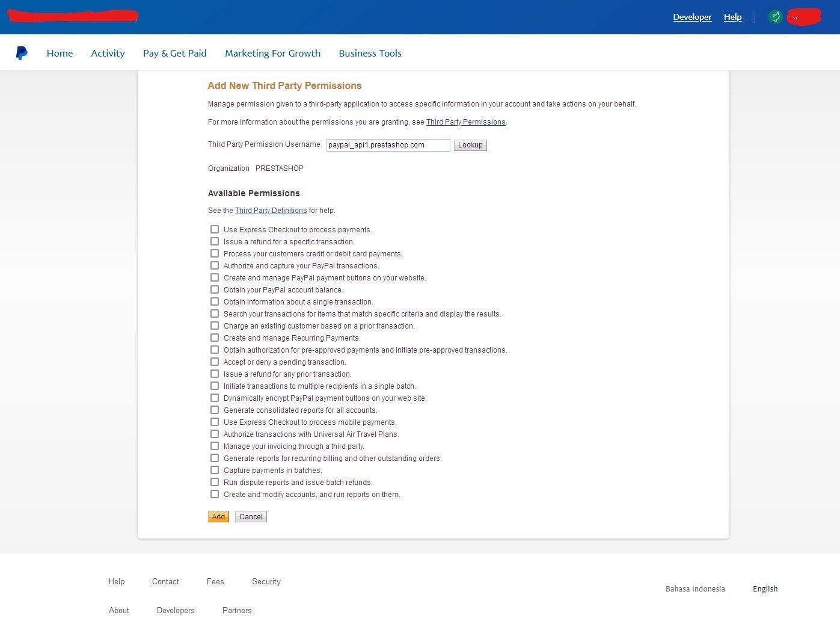Tick Run dispute reports and issue batch refunds

[x=215, y=482]
